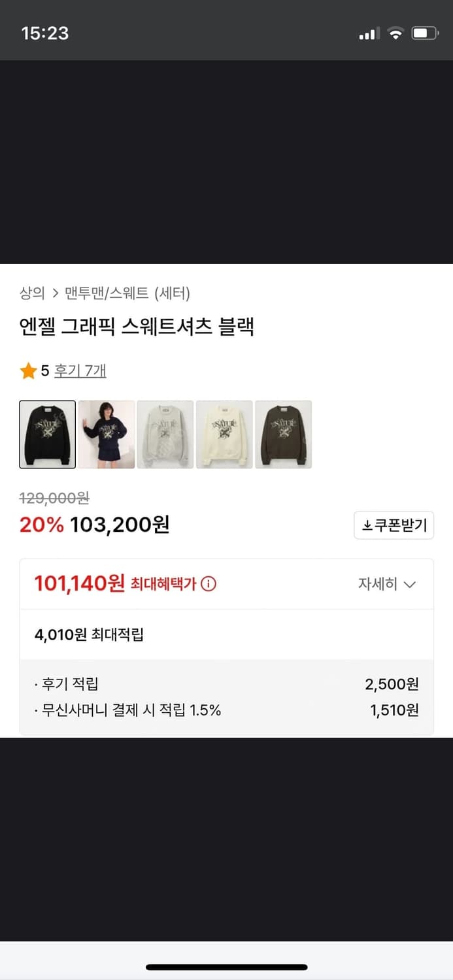
Task: Tap the 쿠폰받기 coupon button
Action: point(394,525)
